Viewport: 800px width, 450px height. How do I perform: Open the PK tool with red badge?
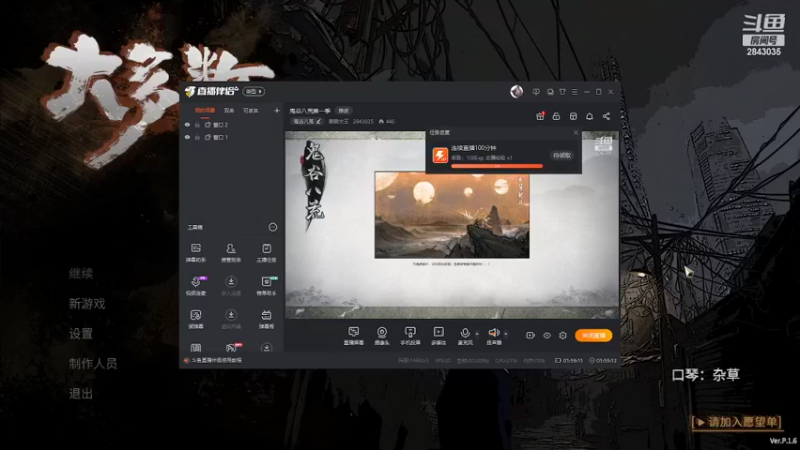point(232,347)
